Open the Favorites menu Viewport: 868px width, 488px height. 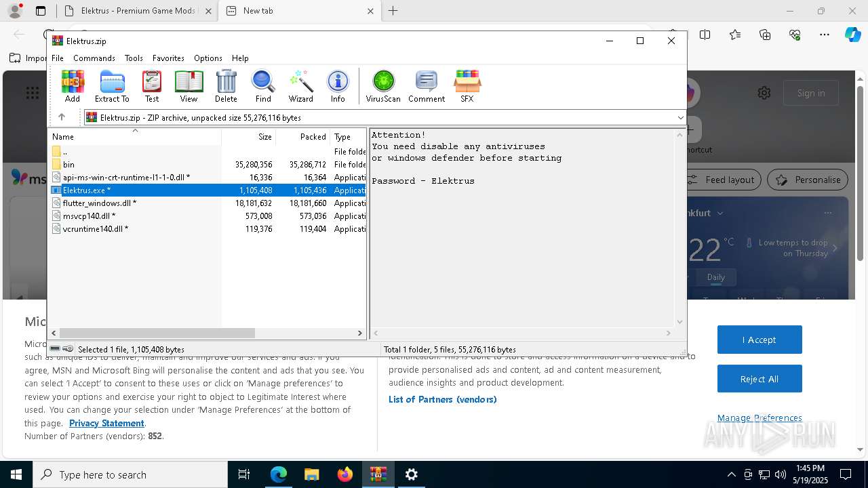point(168,58)
